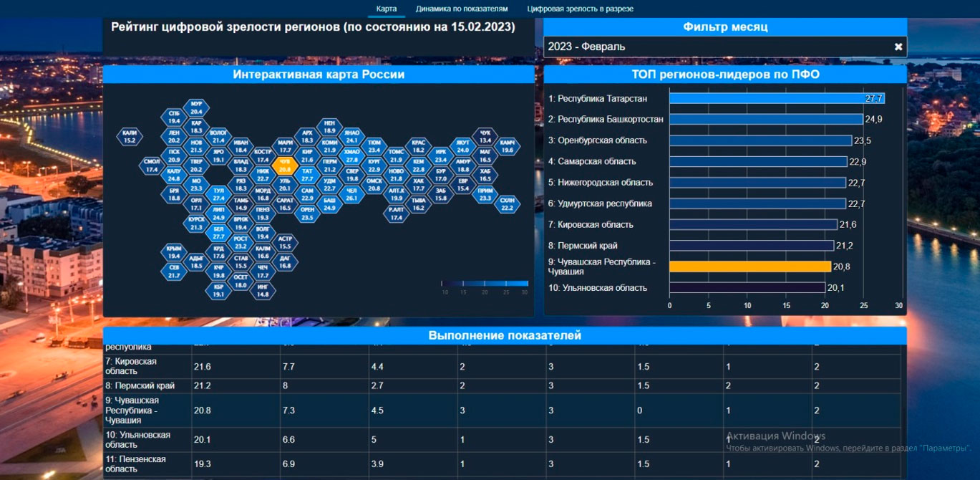Viewport: 980px width, 480px height.
Task: Open the Динамика по показателям tab
Action: [462, 9]
